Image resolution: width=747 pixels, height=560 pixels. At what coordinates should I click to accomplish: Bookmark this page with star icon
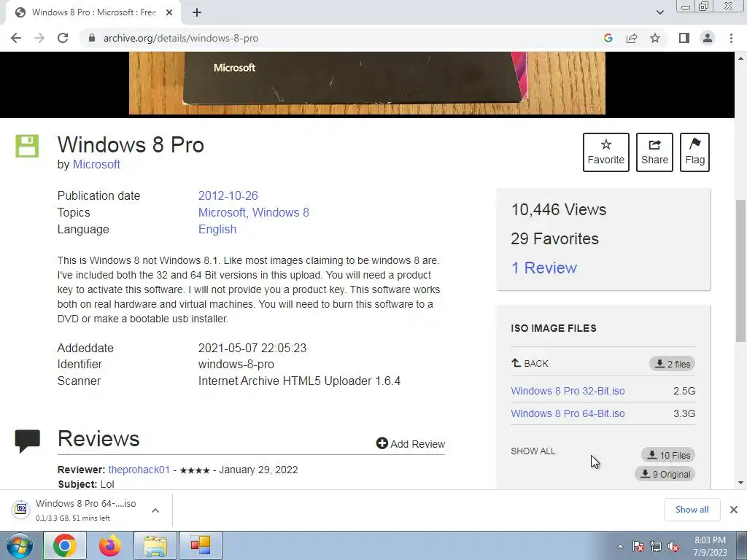tap(655, 38)
